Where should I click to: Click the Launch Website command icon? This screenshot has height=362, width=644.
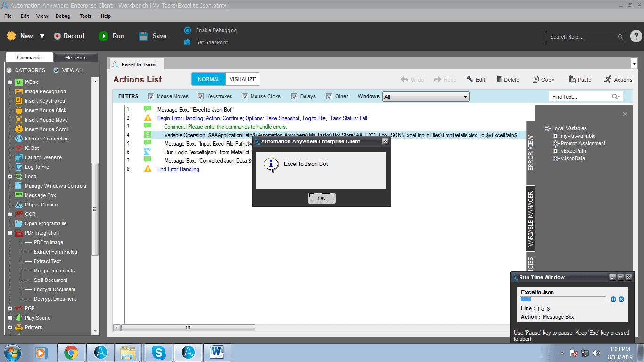pyautogui.click(x=19, y=157)
